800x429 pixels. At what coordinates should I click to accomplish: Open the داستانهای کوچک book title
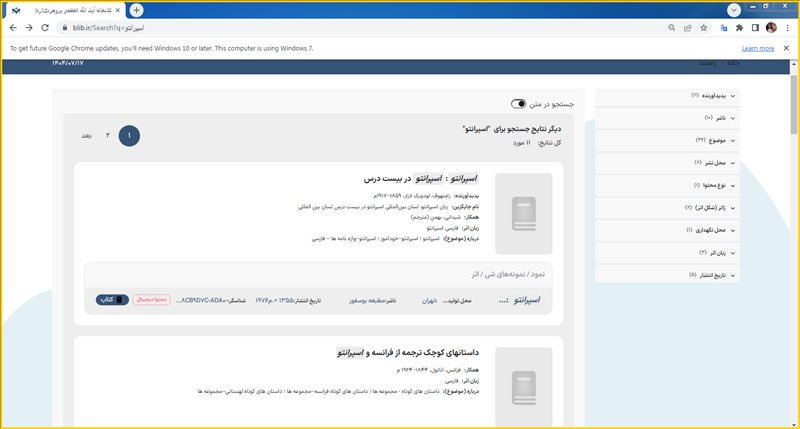pyautogui.click(x=410, y=353)
